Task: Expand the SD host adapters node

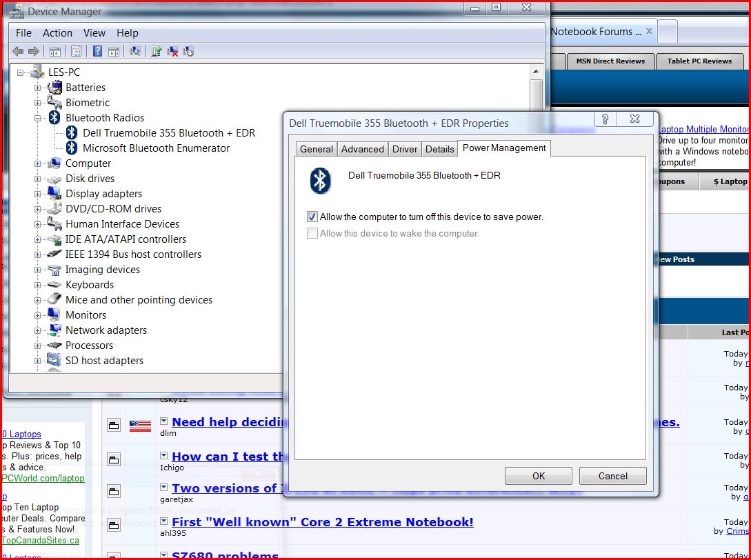Action: (37, 361)
